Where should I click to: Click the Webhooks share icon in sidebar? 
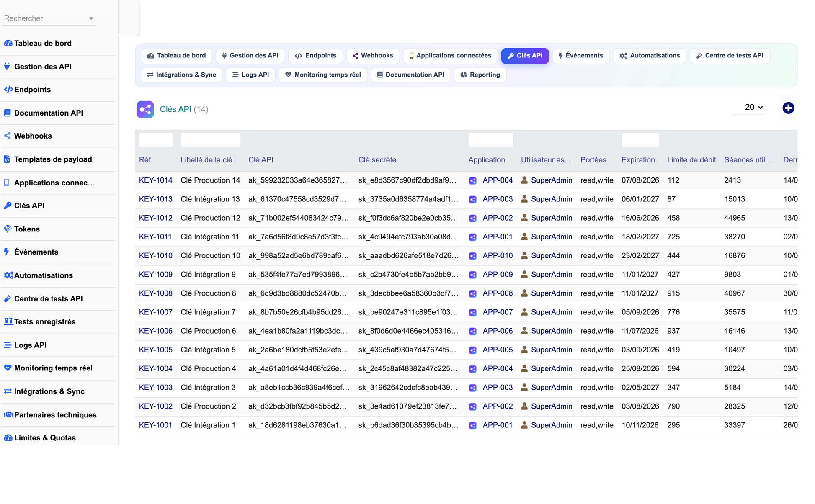pos(8,136)
